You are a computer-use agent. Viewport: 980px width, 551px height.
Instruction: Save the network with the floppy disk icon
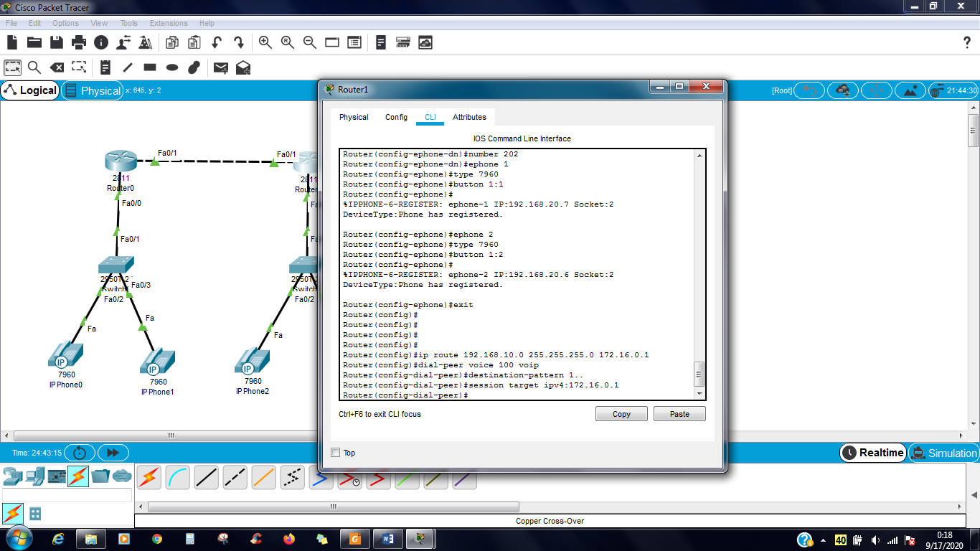pos(56,42)
